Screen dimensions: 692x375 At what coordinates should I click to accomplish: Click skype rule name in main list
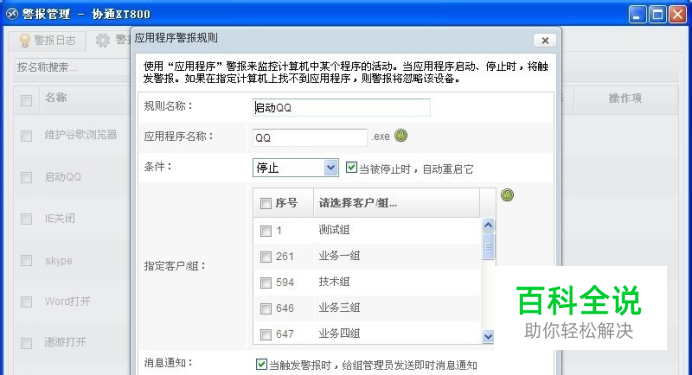click(59, 261)
